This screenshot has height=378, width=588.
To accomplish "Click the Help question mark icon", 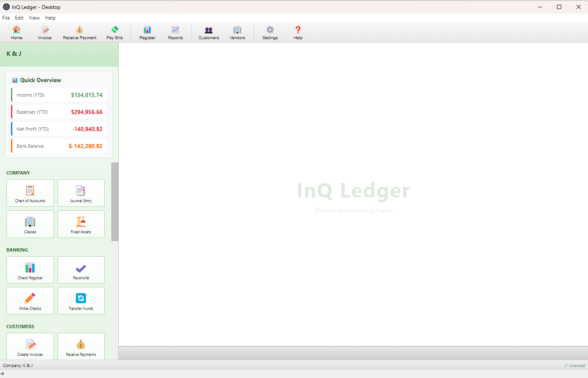I will click(x=298, y=32).
